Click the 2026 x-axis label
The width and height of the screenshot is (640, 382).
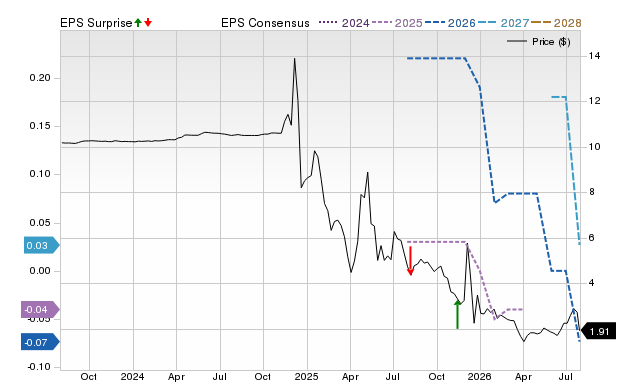point(480,376)
